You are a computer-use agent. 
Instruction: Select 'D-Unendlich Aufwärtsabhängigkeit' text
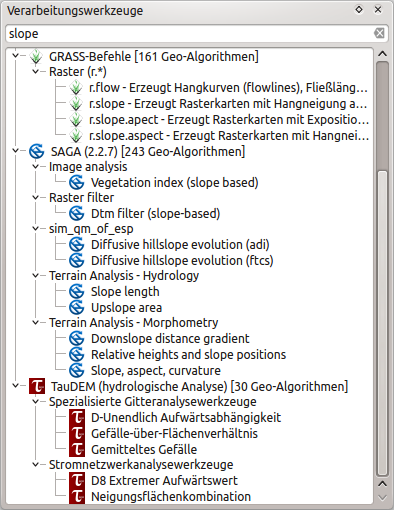[186, 417]
